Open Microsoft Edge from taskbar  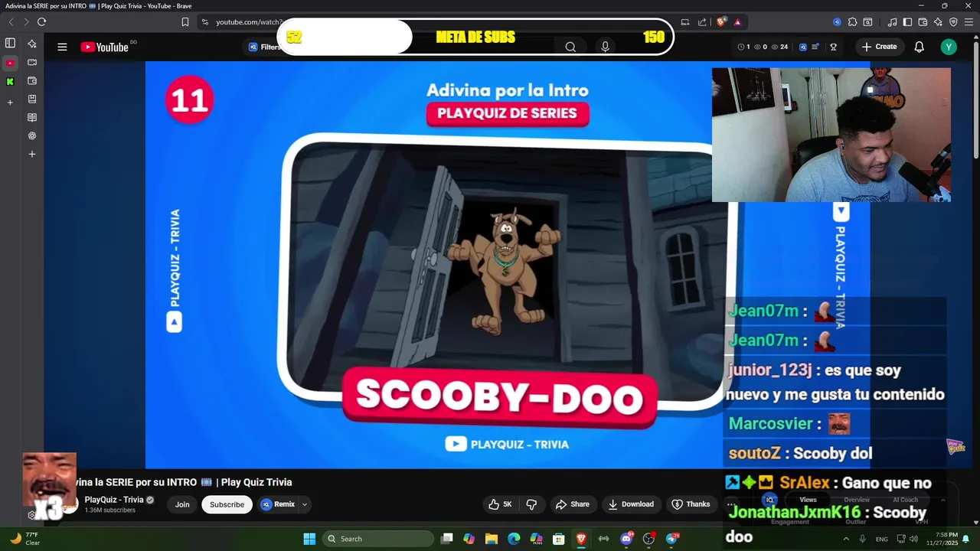point(514,539)
